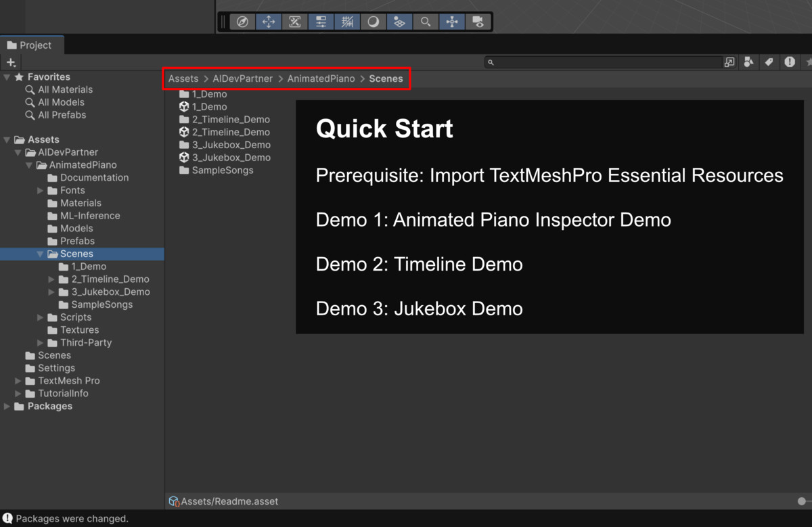Open the 1_Demo scene asset
812x527 pixels.
click(x=203, y=107)
